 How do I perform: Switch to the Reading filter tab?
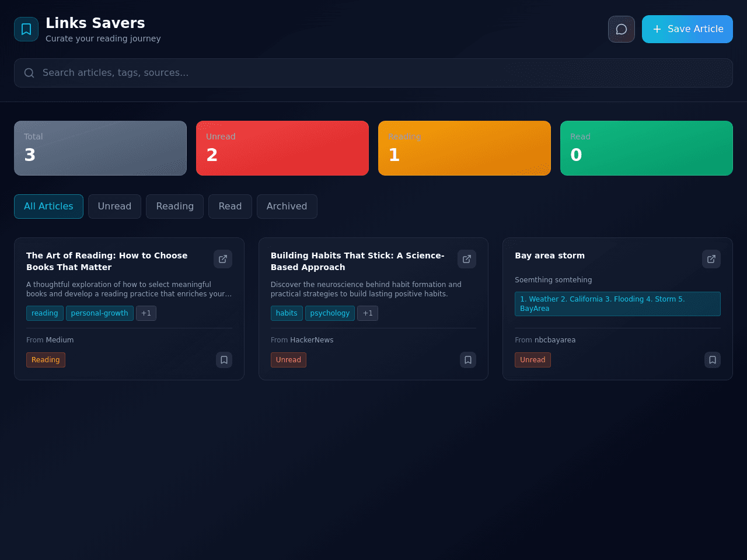174,206
